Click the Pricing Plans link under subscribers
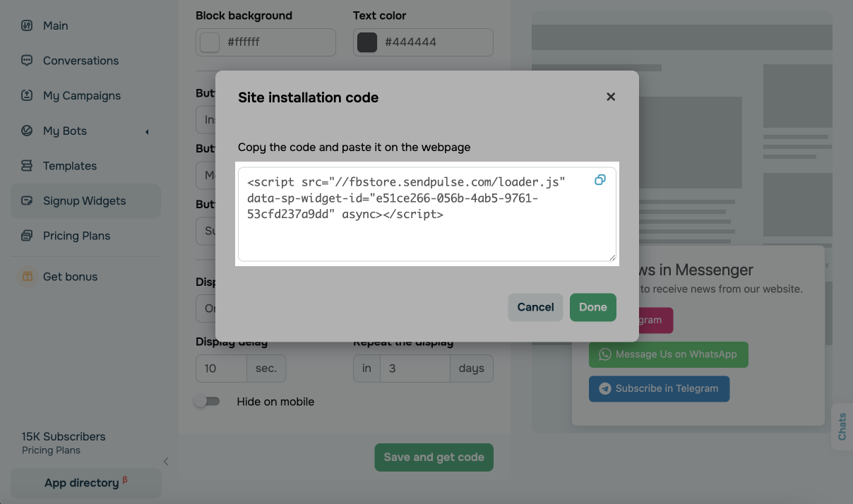 51,450
